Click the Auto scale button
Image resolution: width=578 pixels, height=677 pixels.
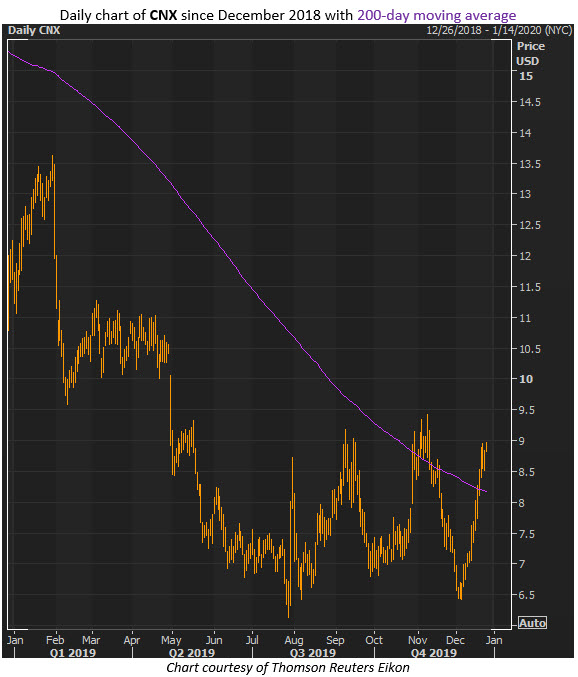pos(532,623)
